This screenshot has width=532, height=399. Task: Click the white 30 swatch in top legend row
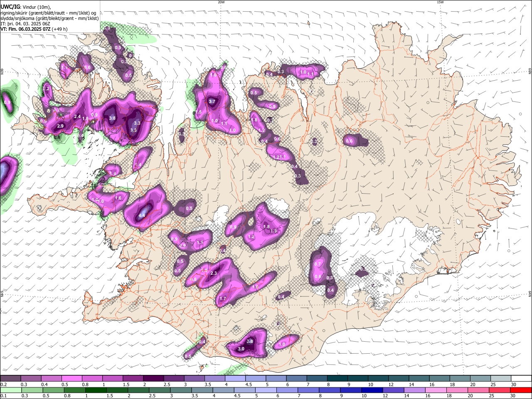pos(520,379)
